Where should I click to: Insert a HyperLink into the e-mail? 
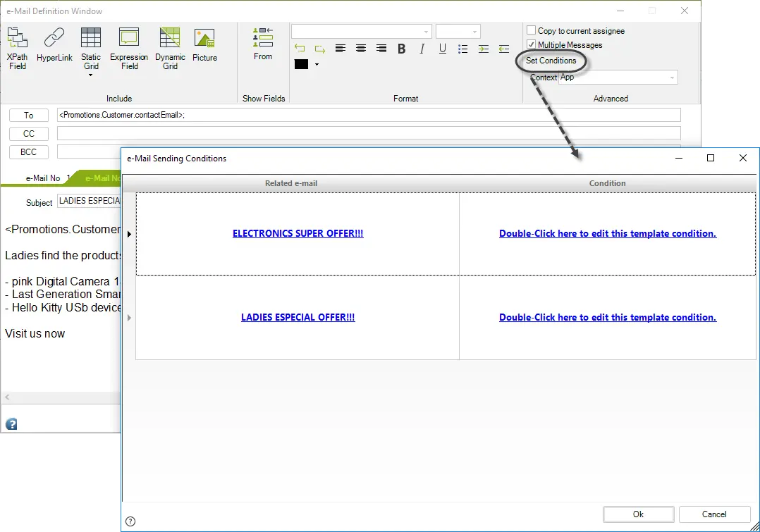[x=54, y=45]
